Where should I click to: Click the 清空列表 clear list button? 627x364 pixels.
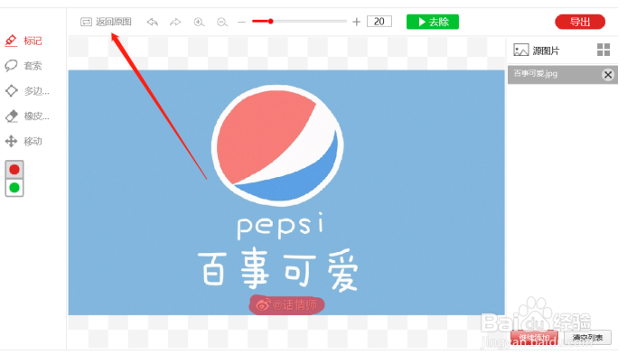coord(587,338)
